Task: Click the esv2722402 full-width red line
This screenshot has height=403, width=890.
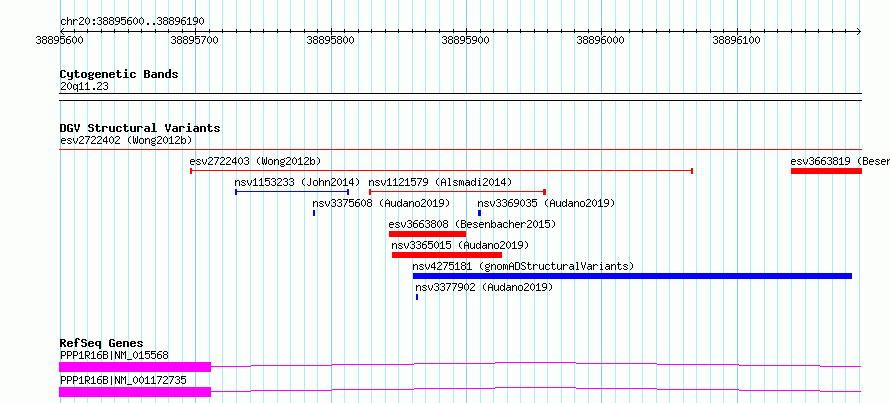Action: pyautogui.click(x=460, y=149)
